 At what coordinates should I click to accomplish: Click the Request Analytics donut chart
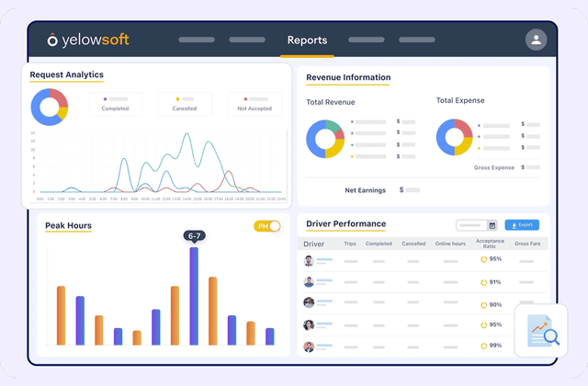click(x=50, y=107)
